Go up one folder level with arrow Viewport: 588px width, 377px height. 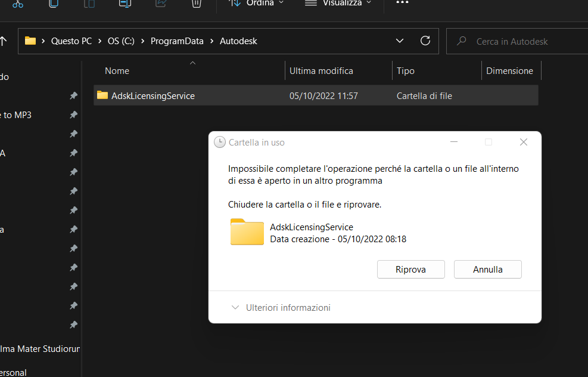[x=4, y=41]
